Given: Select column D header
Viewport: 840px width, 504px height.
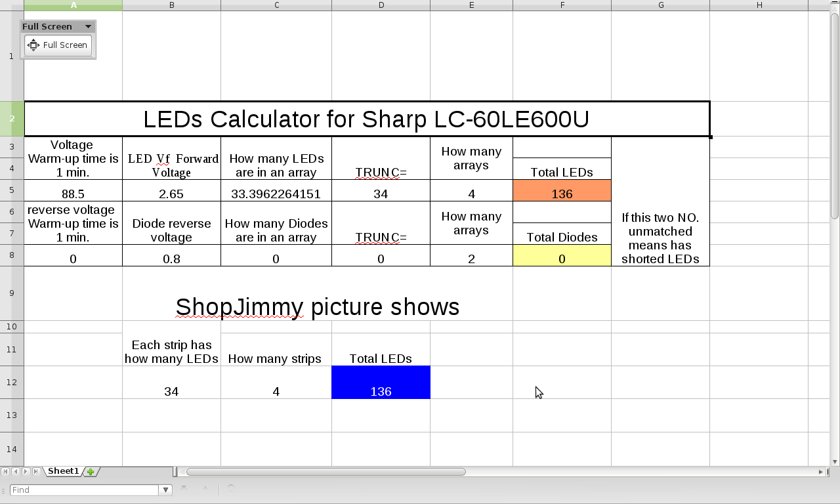Looking at the screenshot, I should click(381, 5).
